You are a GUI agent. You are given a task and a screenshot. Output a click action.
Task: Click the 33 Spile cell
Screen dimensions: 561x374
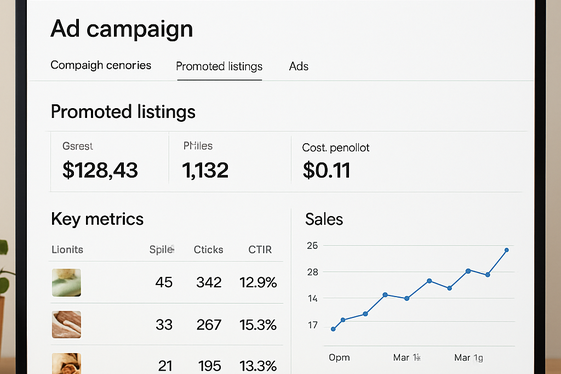(x=164, y=325)
